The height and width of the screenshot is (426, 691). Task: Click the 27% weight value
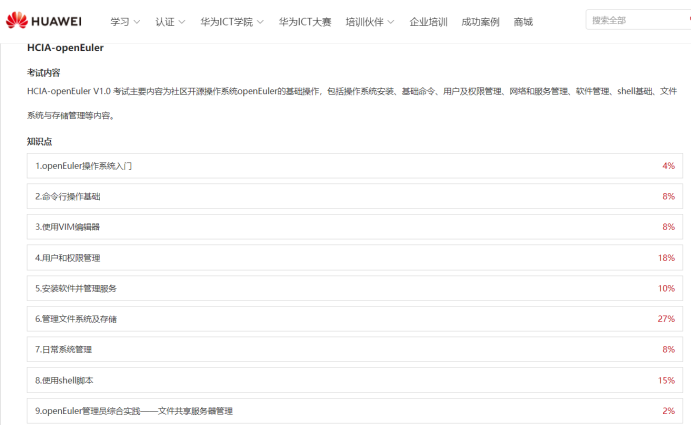tap(666, 319)
